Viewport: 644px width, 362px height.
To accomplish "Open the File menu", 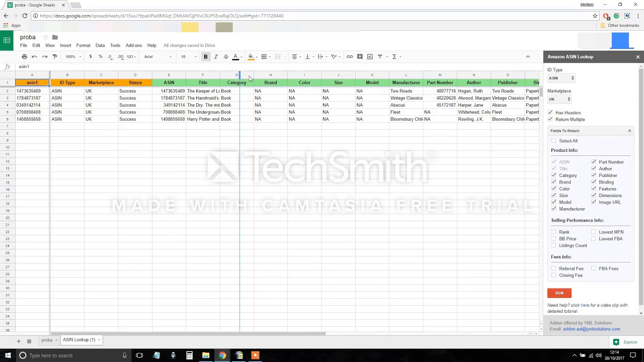I will [24, 46].
